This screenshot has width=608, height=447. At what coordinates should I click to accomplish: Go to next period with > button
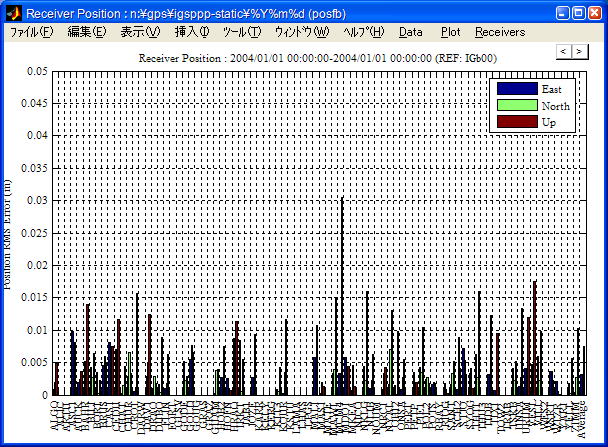(x=578, y=51)
